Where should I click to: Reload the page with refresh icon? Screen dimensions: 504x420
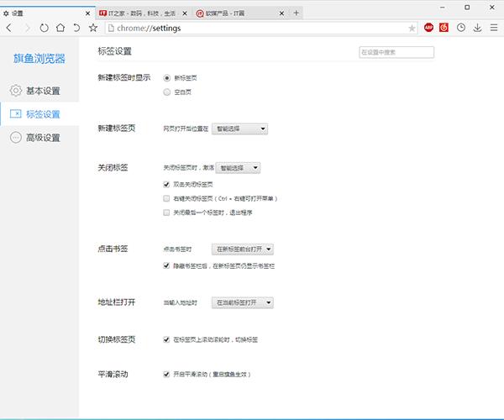[44, 28]
